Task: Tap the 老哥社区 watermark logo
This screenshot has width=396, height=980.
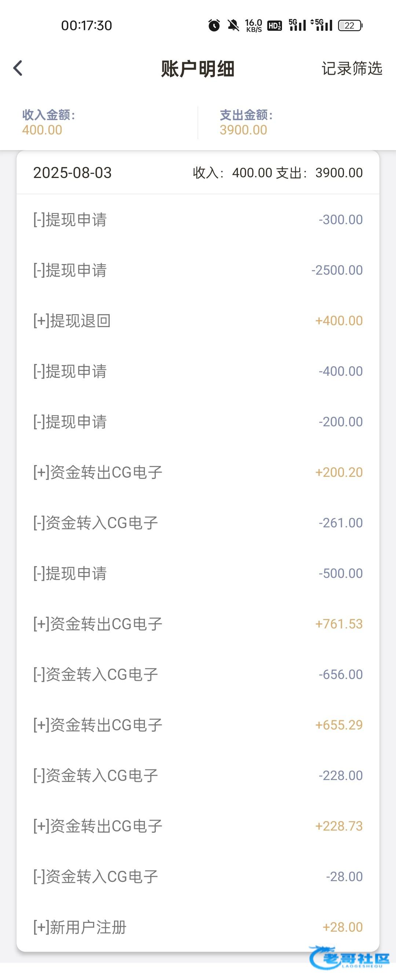Action: pos(349,957)
